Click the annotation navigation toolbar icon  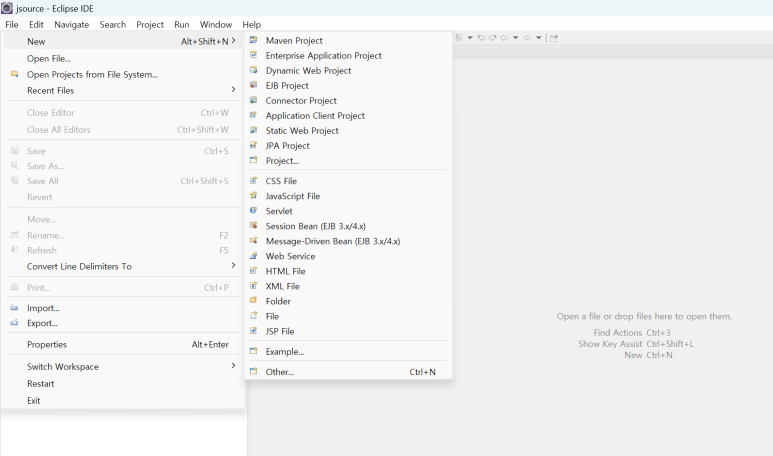click(459, 38)
